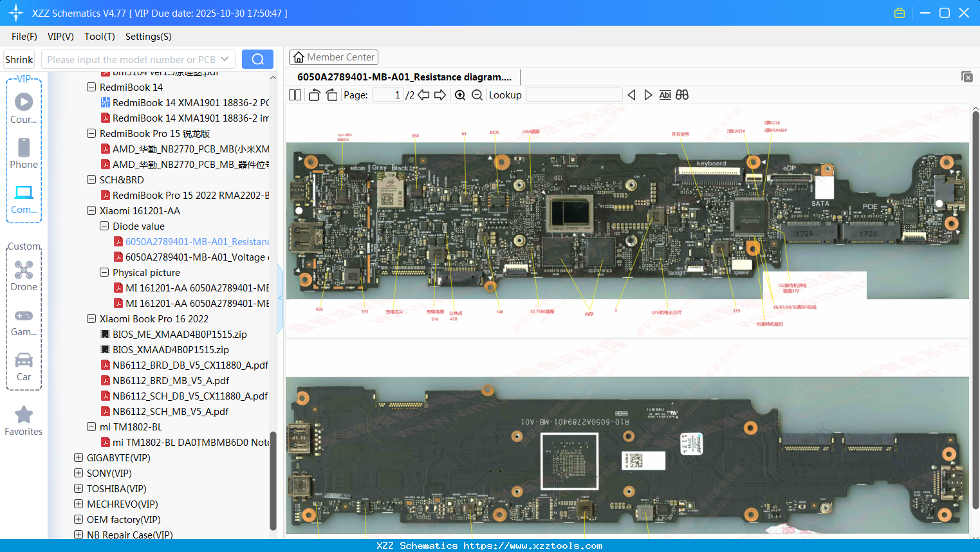
Task: Click the blue search magnifier button
Action: (257, 59)
